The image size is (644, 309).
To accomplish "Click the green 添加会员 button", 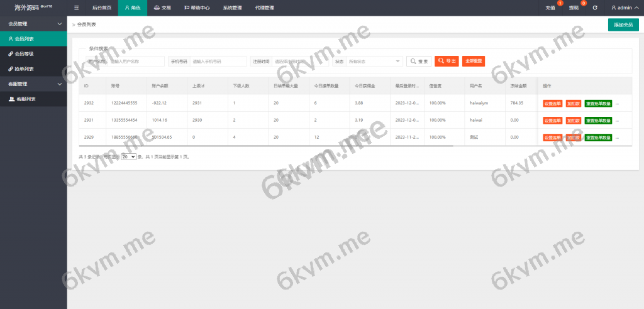I will [x=623, y=24].
